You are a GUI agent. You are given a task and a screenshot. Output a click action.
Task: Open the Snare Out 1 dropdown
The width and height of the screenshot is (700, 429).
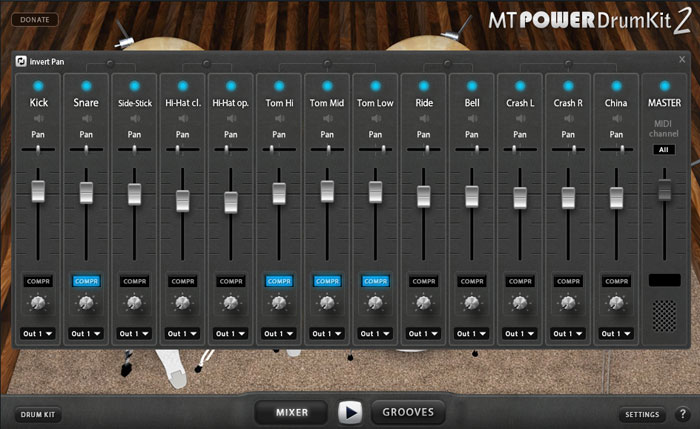point(86,333)
